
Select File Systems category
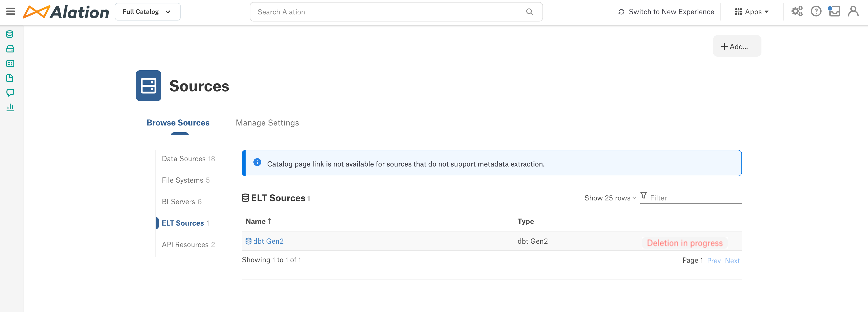coord(186,180)
